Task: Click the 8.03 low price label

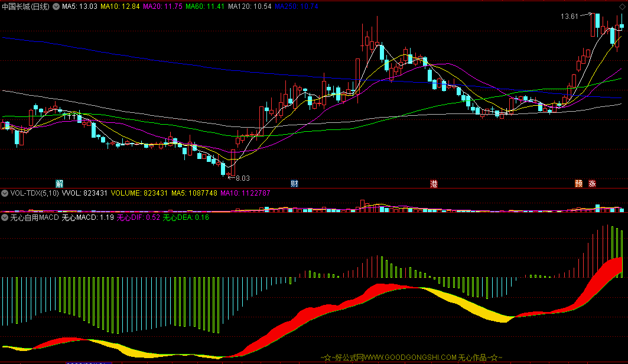Action: pyautogui.click(x=243, y=178)
